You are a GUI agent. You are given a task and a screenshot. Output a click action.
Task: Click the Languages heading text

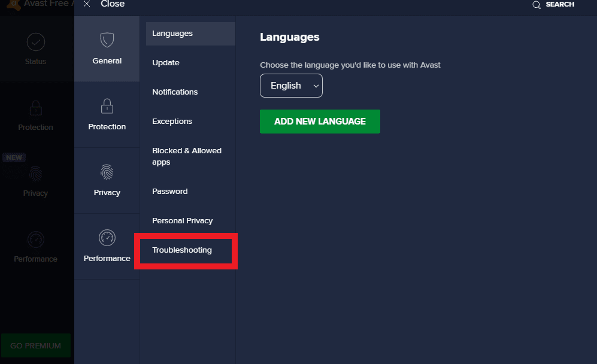coord(290,37)
